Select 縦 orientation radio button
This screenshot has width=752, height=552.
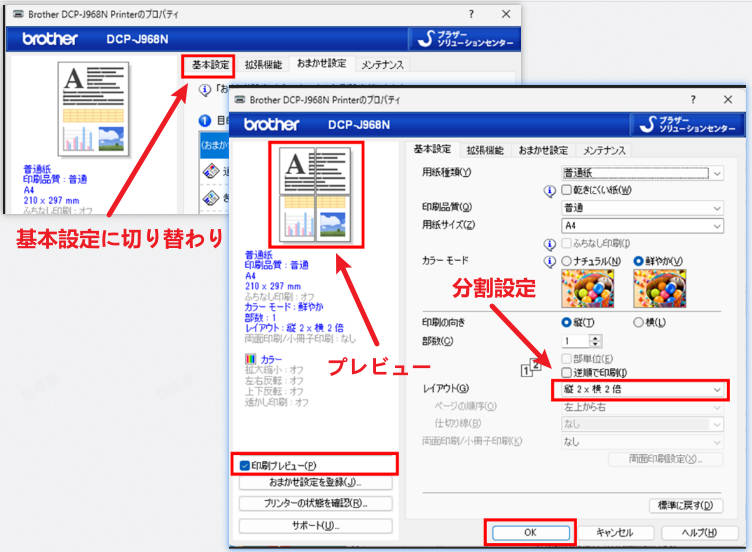566,322
